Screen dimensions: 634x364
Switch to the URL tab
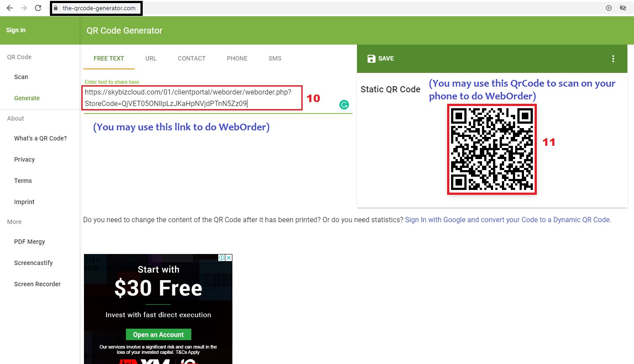(151, 58)
